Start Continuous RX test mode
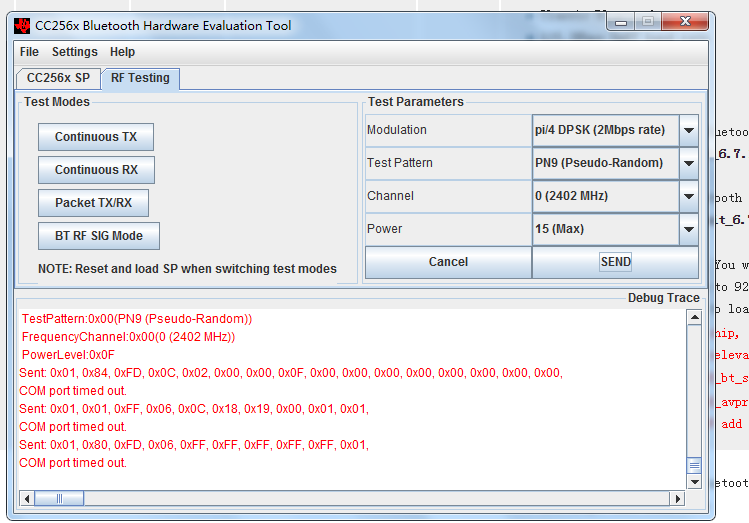Viewport: 749px width, 523px height. click(96, 170)
